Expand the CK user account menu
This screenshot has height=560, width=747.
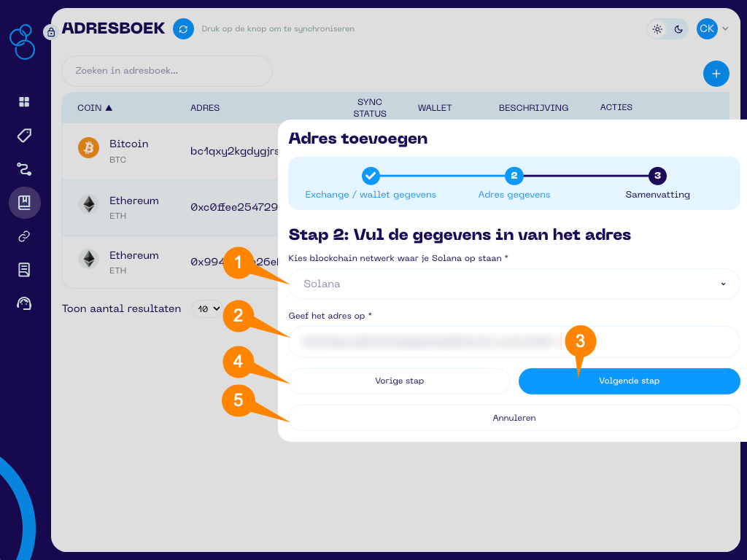pyautogui.click(x=713, y=29)
